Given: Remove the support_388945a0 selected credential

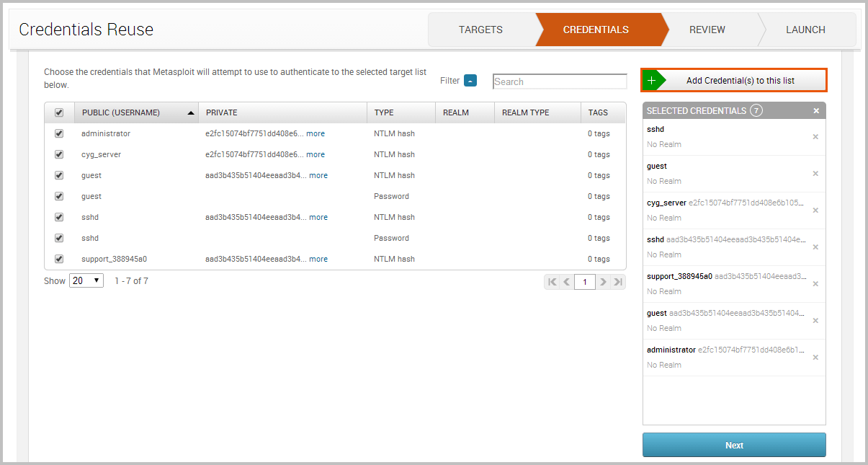Looking at the screenshot, I should click(x=815, y=284).
